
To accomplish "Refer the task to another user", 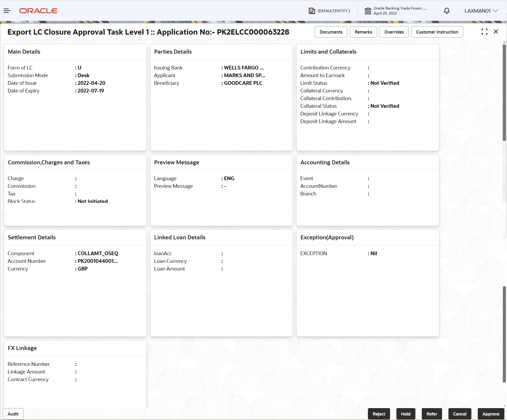I will click(432, 414).
